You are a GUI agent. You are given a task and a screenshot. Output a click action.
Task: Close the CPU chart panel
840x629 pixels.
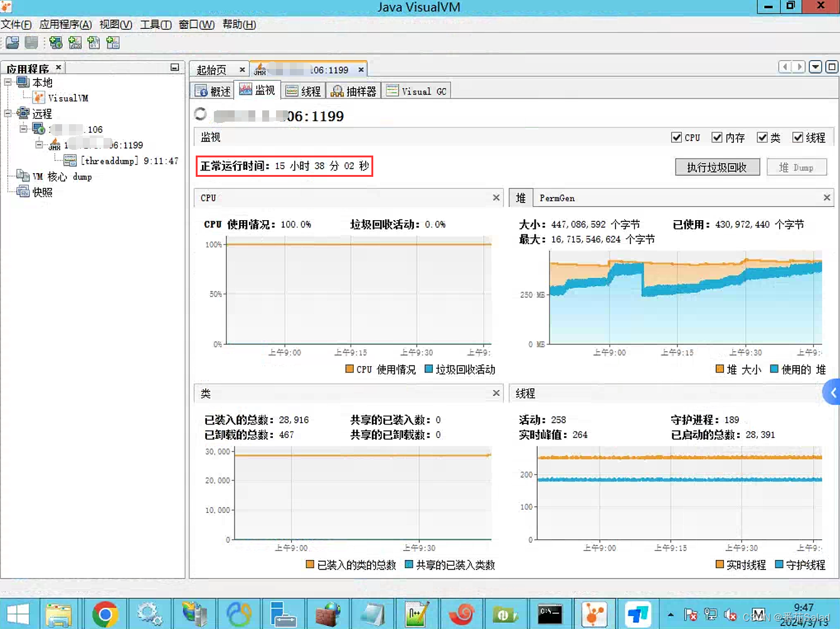click(496, 198)
